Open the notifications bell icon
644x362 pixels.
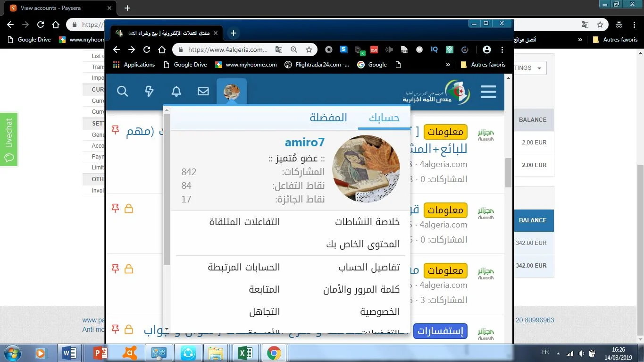point(176,92)
